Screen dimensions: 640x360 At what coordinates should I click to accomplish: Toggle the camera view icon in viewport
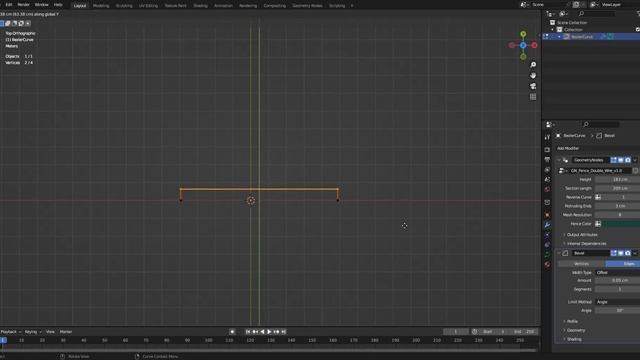click(533, 86)
